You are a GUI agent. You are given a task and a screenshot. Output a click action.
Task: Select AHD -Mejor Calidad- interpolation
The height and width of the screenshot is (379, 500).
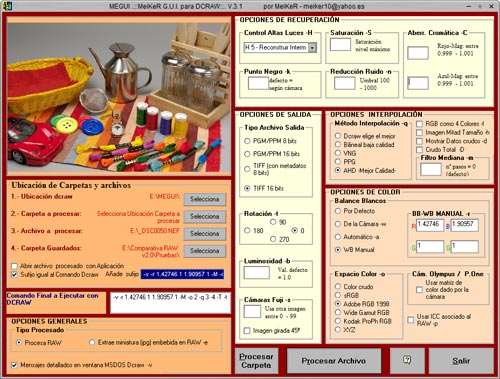coord(338,170)
